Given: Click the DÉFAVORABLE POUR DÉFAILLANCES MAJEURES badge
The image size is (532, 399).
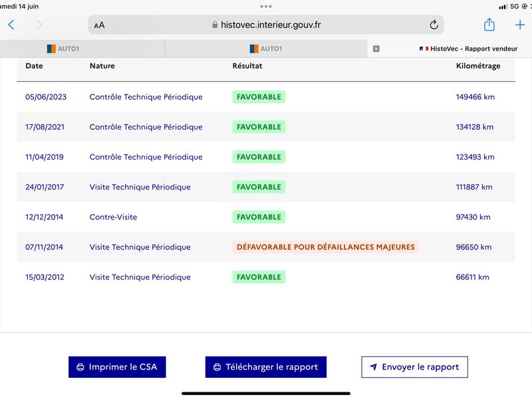Looking at the screenshot, I should (325, 247).
